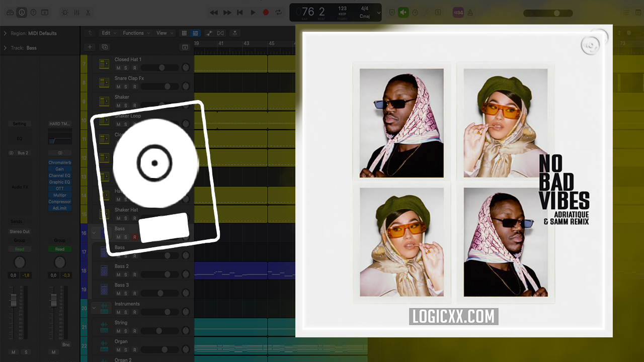The height and width of the screenshot is (362, 644).
Task: Click the Fast Forward transport button
Action: (227, 13)
